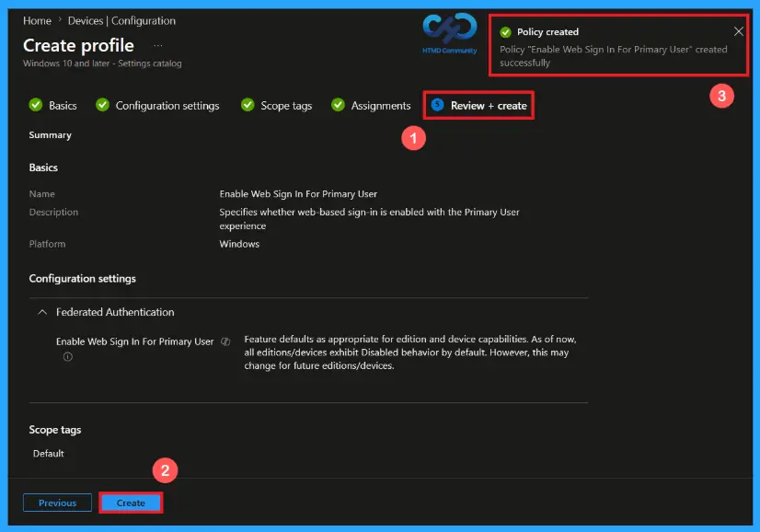Click the 'Feature defaults as appropriate' setting value
Viewport: 760px width, 532px height.
(410, 353)
